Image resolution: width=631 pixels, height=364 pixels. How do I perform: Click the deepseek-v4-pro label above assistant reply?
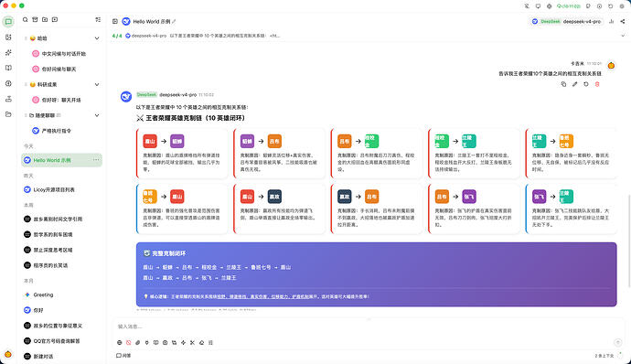[x=177, y=94]
